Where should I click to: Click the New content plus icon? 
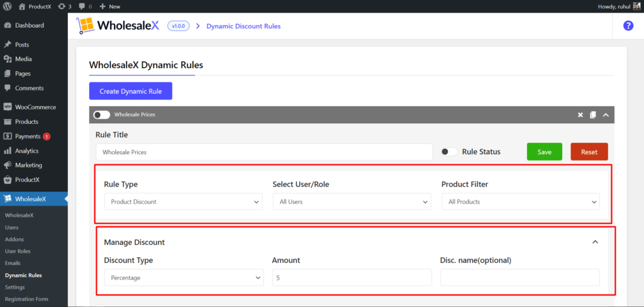(103, 6)
